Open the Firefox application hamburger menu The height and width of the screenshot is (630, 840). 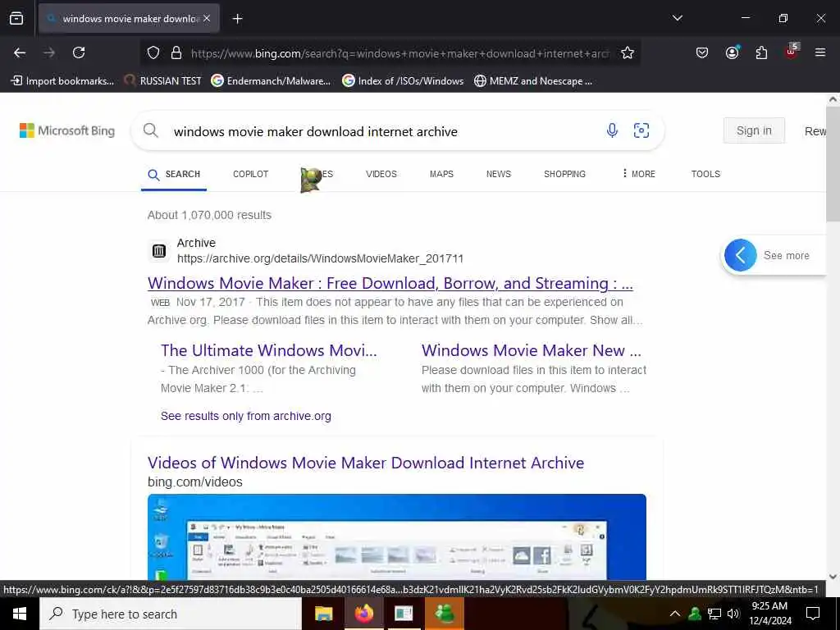click(820, 52)
